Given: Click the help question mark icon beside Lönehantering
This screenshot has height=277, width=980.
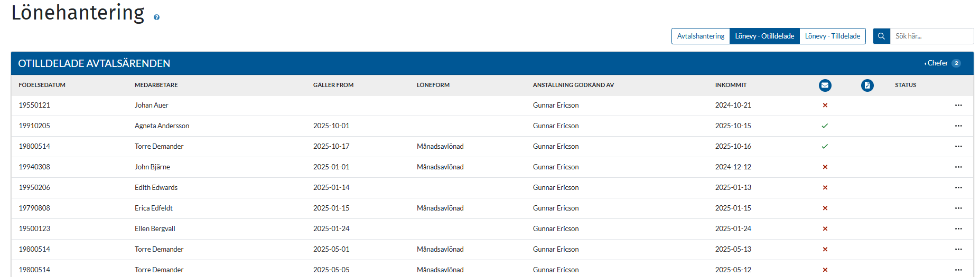Looking at the screenshot, I should point(156,17).
